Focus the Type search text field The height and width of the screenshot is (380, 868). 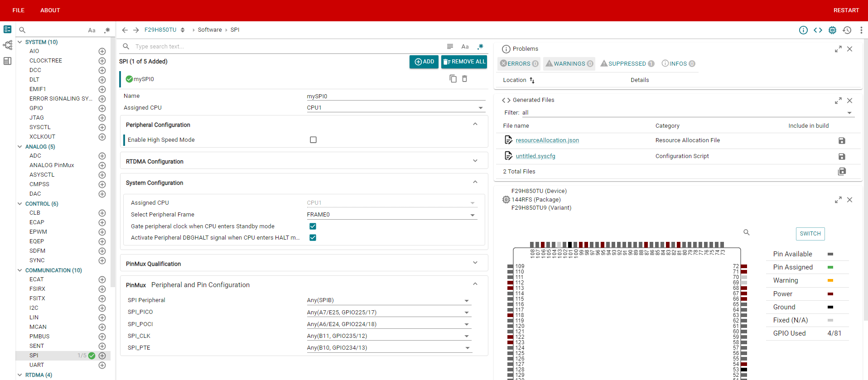pyautogui.click(x=288, y=47)
